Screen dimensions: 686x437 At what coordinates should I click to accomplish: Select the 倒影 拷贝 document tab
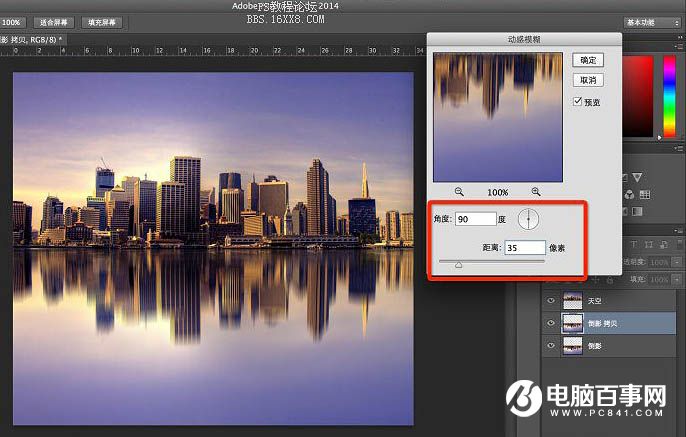pos(31,40)
